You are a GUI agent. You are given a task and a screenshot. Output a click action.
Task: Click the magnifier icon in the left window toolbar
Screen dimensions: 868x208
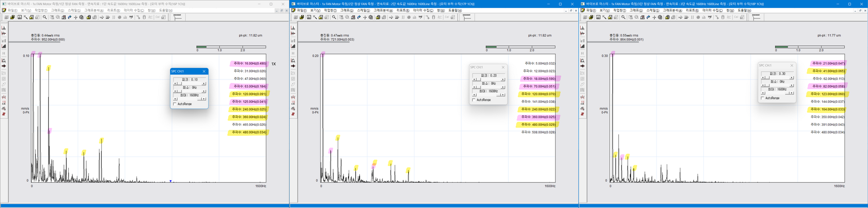pos(45,17)
